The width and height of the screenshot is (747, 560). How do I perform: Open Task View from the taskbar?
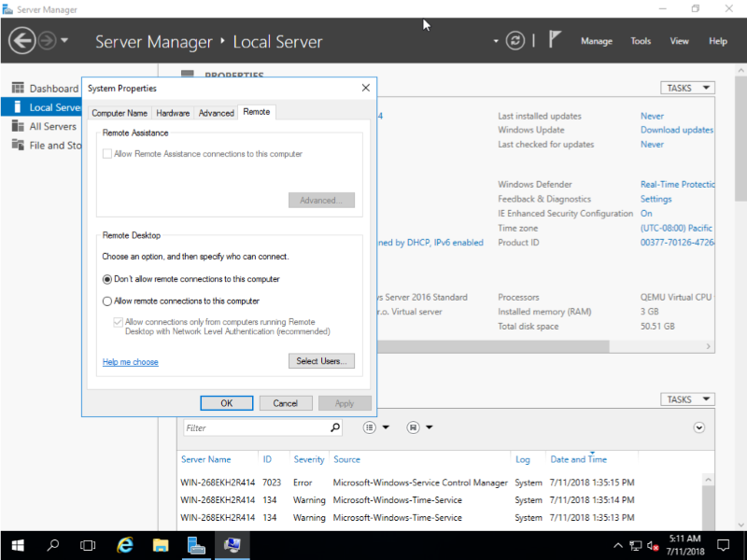88,545
